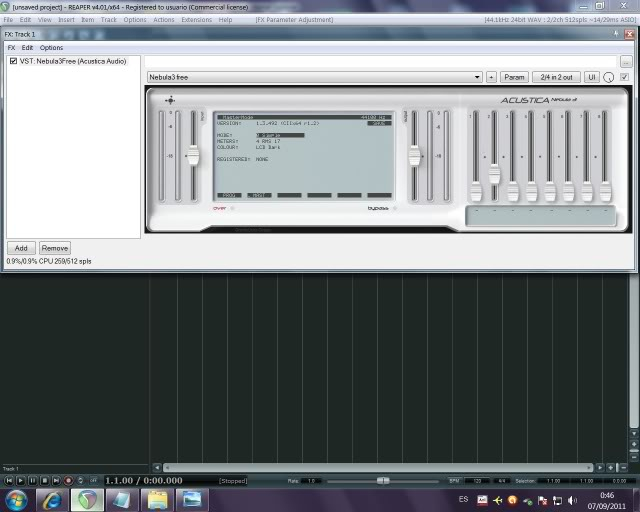Click Nebula parameter fader 8 handle
Viewport: 640px width, 512px height.
[605, 191]
